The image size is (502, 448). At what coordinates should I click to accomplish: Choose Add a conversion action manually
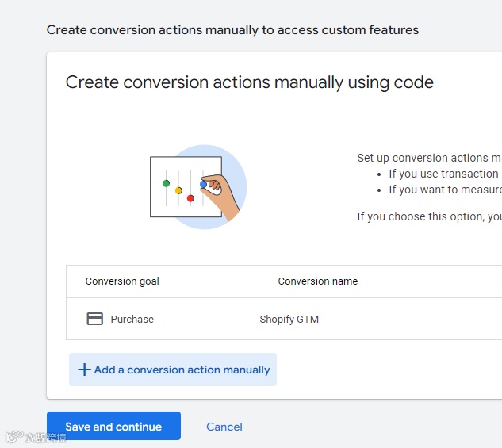[182, 370]
